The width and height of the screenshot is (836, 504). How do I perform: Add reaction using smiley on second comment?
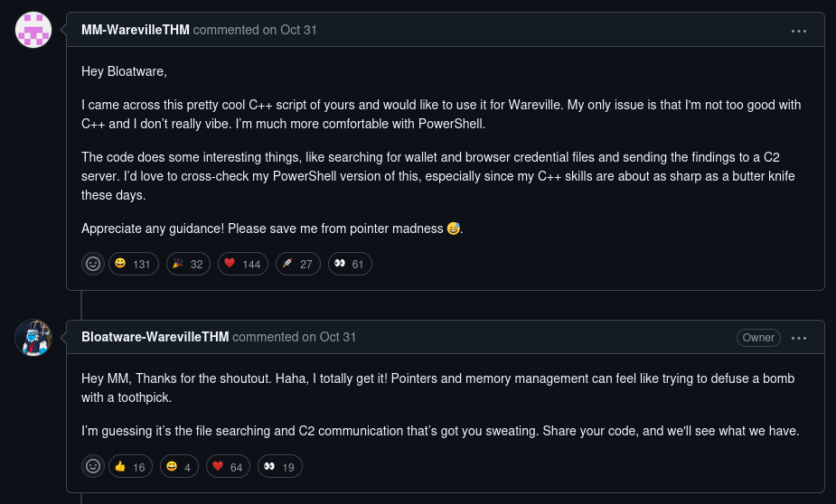click(x=93, y=466)
